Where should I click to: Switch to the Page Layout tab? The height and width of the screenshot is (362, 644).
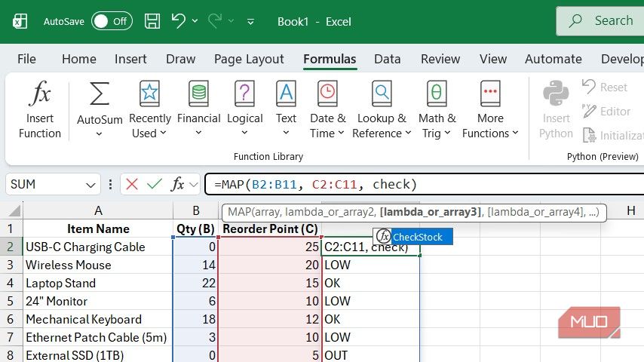coord(249,59)
